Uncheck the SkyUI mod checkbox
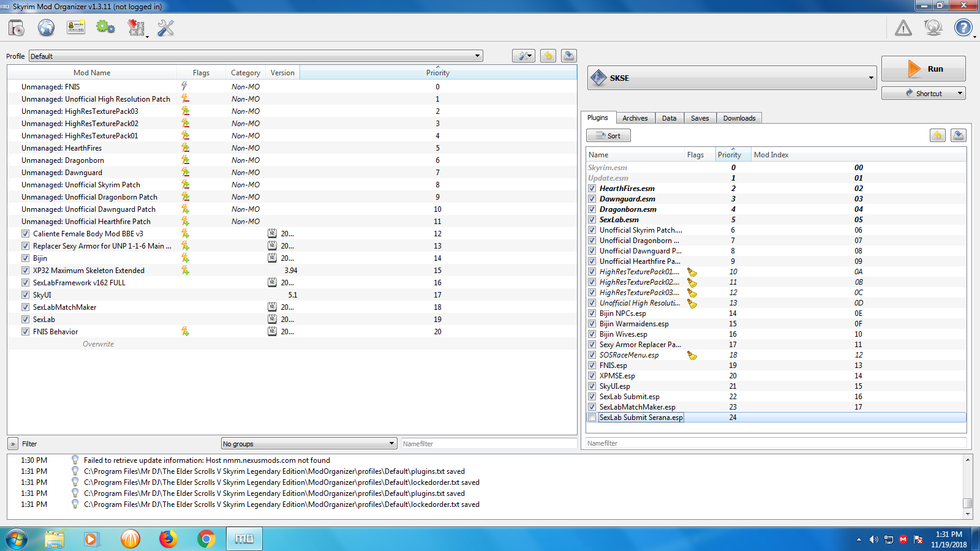Image resolution: width=980 pixels, height=551 pixels. (25, 294)
